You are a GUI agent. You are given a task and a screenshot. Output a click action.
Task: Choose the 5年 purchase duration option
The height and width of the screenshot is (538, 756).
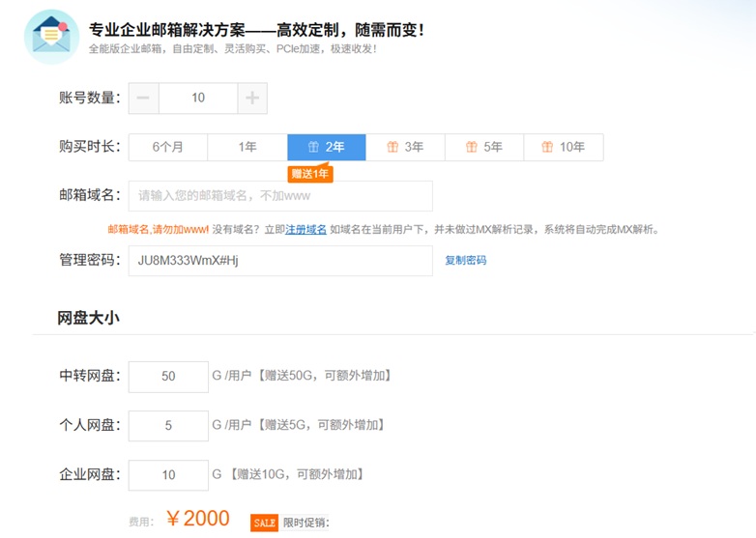484,147
